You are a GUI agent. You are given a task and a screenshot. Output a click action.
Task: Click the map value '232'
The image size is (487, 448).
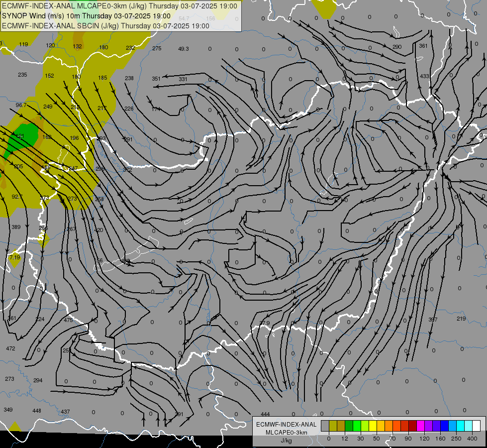(130, 48)
